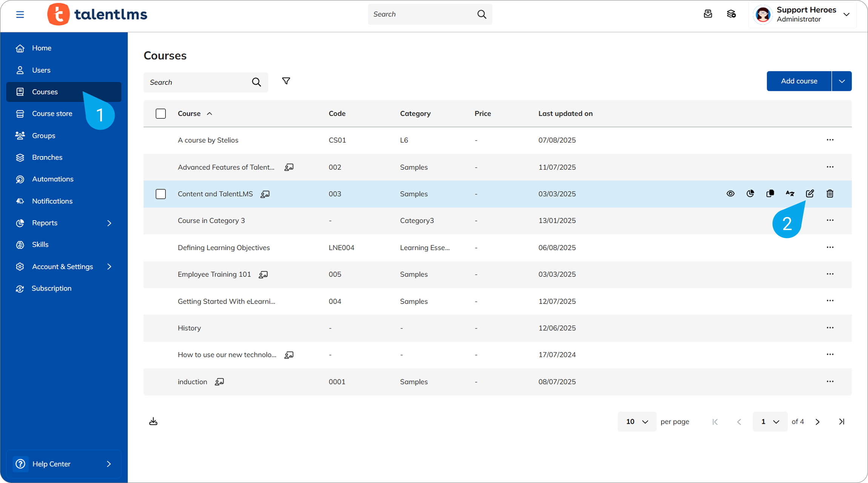Tick the Content and TalentLMS row checkbox
The height and width of the screenshot is (483, 868).
[161, 194]
